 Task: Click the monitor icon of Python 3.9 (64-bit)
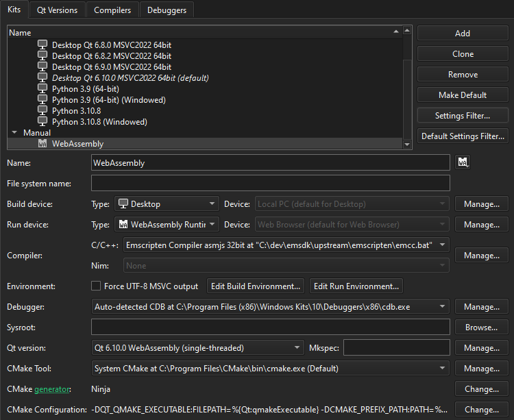click(42, 89)
